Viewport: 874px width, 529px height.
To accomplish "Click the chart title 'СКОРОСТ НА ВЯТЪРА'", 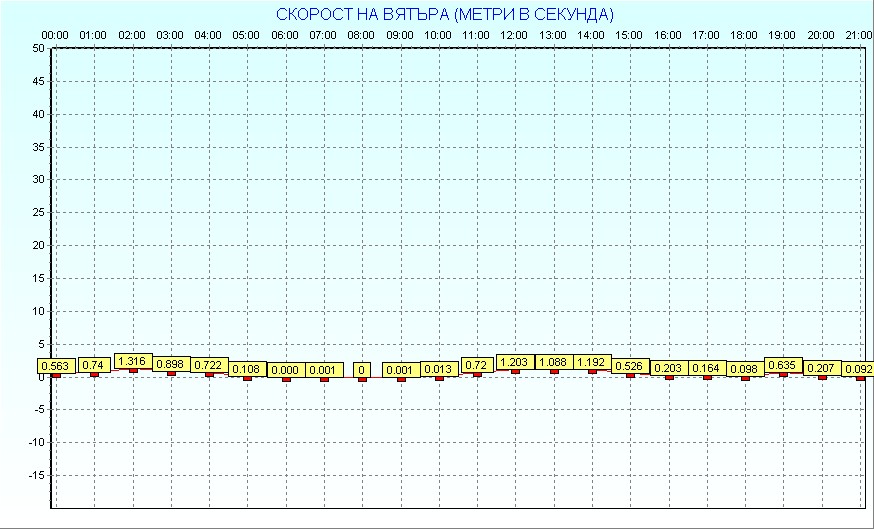I will 445,14.
